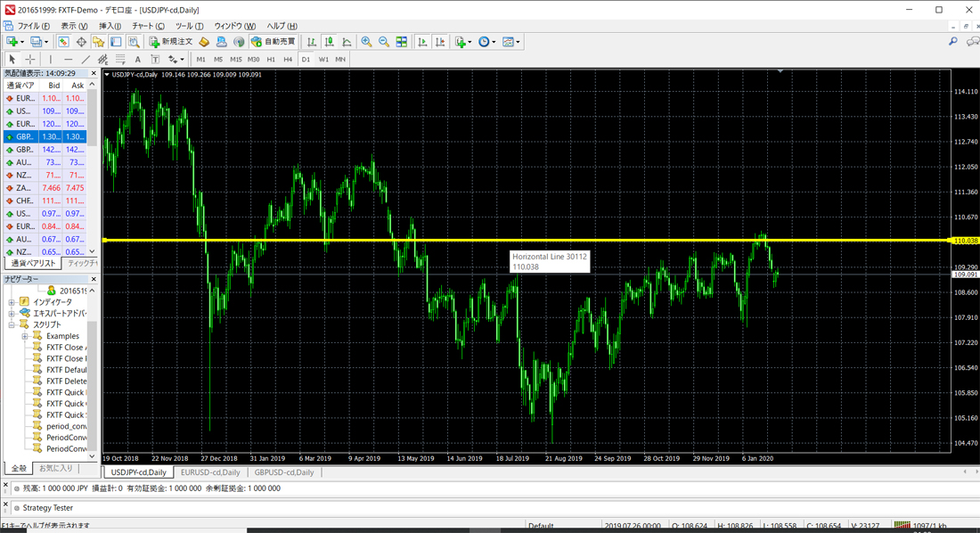Viewport: 980px width, 533px height.
Task: Select trendline drawing tool
Action: (x=86, y=60)
